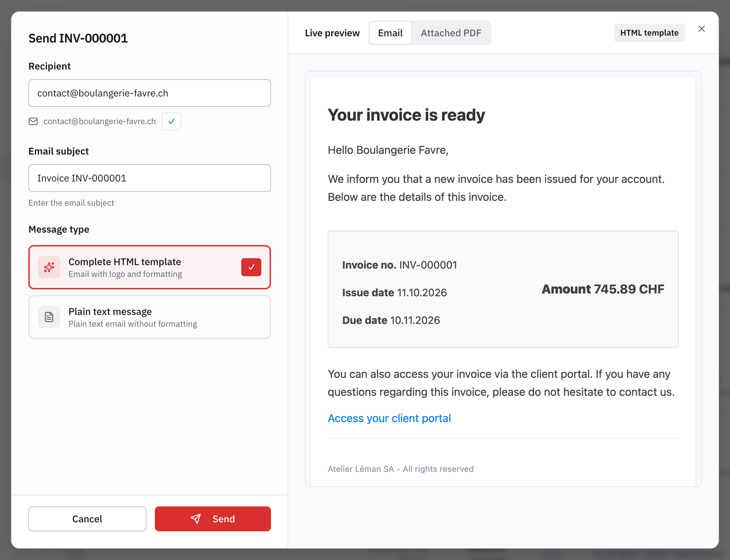The height and width of the screenshot is (560, 730).
Task: Click the 'Your invoice is ready' heading
Action: (x=406, y=115)
